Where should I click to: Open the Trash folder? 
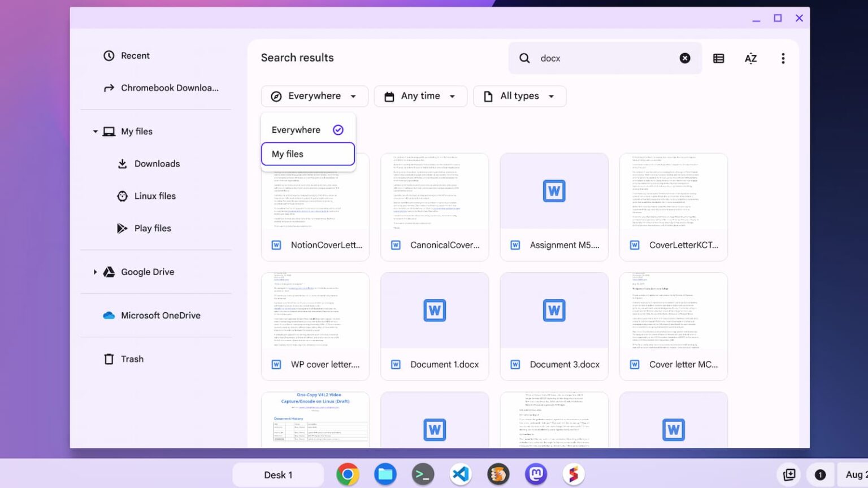click(124, 359)
